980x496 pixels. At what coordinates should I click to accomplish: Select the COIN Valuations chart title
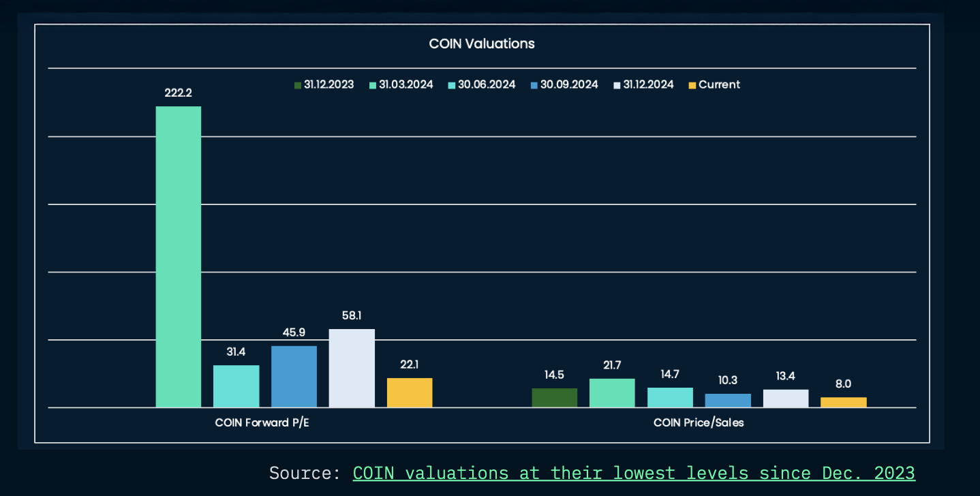[x=481, y=44]
